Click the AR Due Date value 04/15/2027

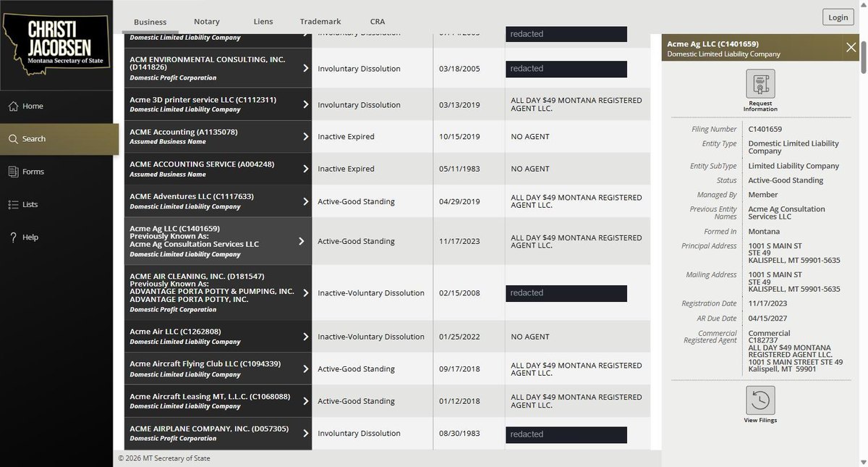768,319
